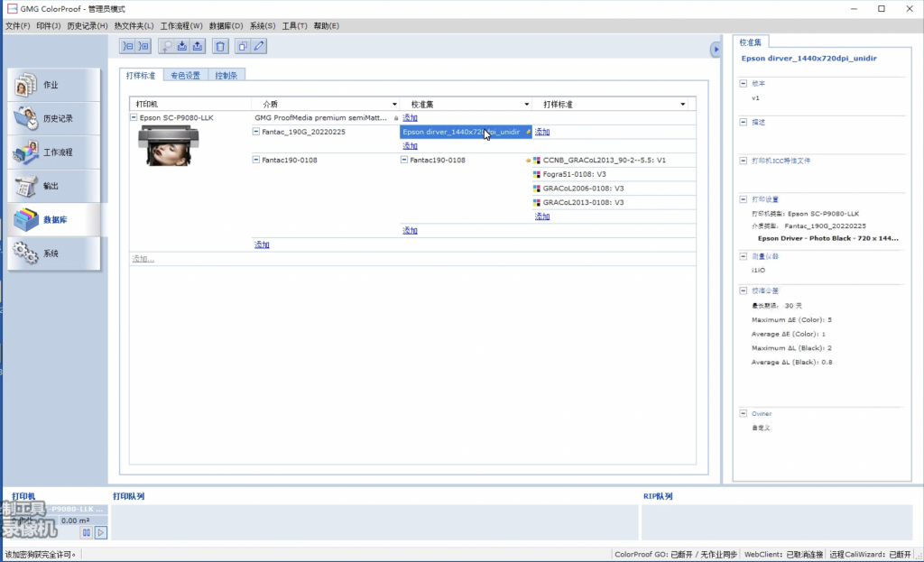
Task: Click the search magnifier toolbar icon
Action: coord(167,46)
